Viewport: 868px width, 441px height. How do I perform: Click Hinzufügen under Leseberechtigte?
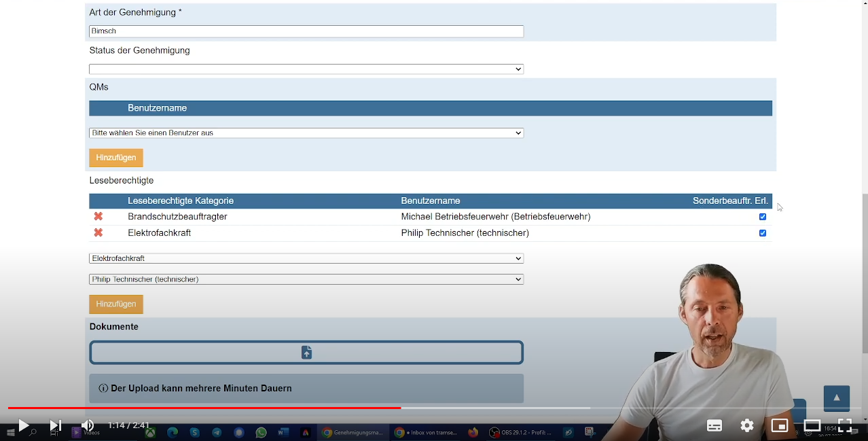click(116, 304)
